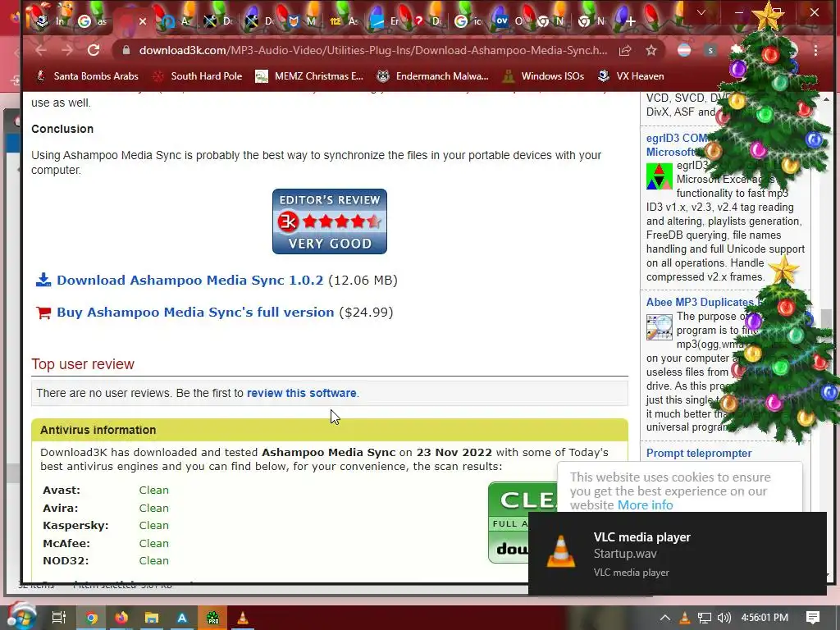Screen dimensions: 840x630
Task: Click the 'review this software' link
Action: [x=302, y=393]
